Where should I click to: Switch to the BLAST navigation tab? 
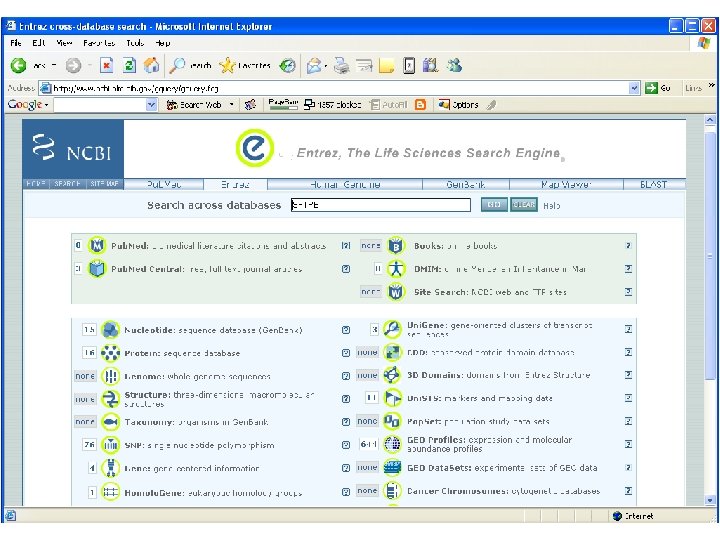click(653, 184)
